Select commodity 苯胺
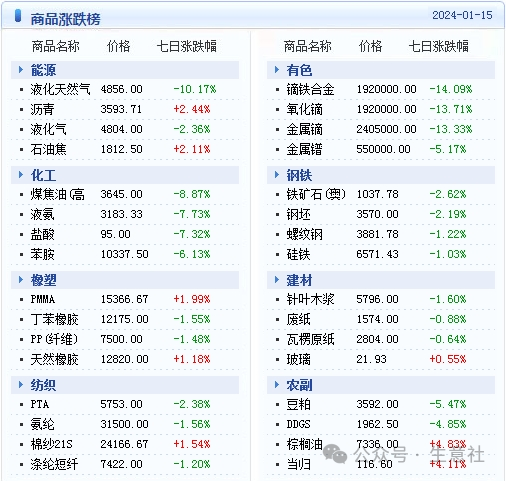 [42, 254]
